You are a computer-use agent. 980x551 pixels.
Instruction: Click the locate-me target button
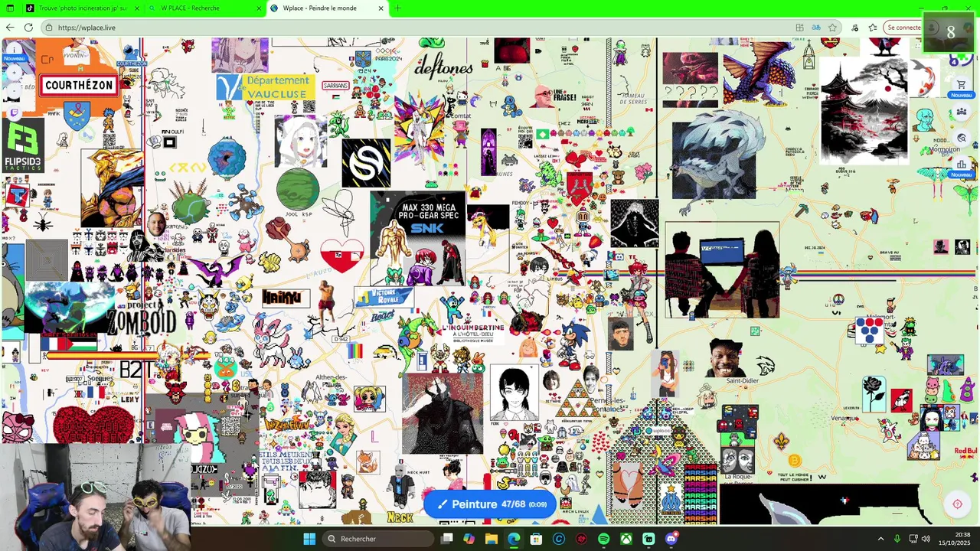point(957,504)
